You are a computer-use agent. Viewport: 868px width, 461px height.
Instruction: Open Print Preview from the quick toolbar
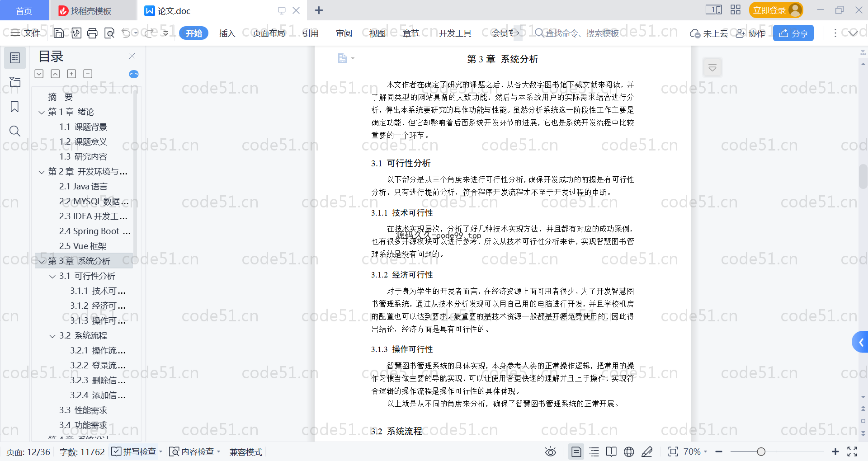[109, 33]
